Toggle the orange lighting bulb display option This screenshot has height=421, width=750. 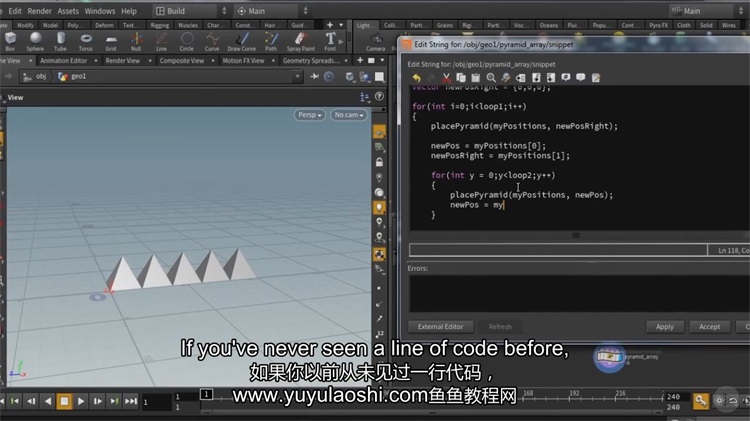(x=379, y=207)
